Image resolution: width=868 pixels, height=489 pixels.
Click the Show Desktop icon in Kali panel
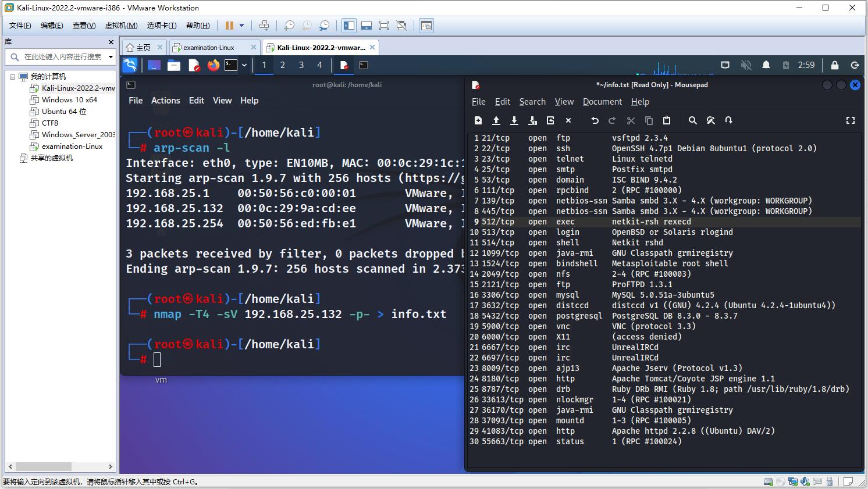154,65
